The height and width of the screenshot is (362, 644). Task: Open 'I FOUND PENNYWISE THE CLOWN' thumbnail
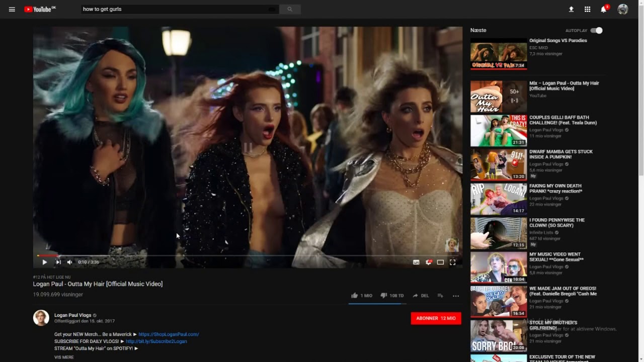coord(499,233)
